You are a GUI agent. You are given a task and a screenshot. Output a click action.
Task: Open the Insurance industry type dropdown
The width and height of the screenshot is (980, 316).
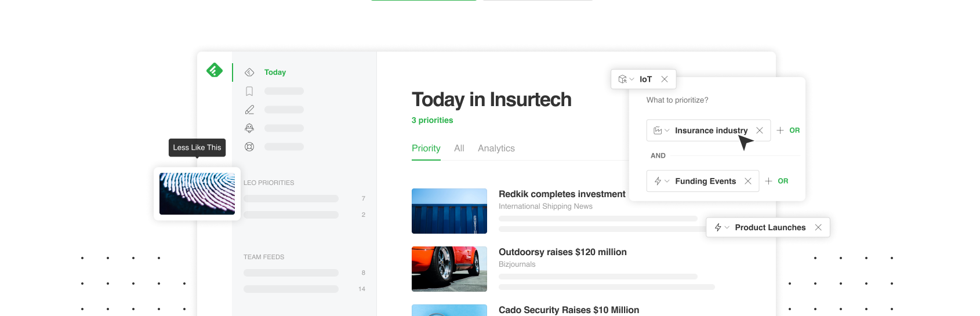click(662, 130)
